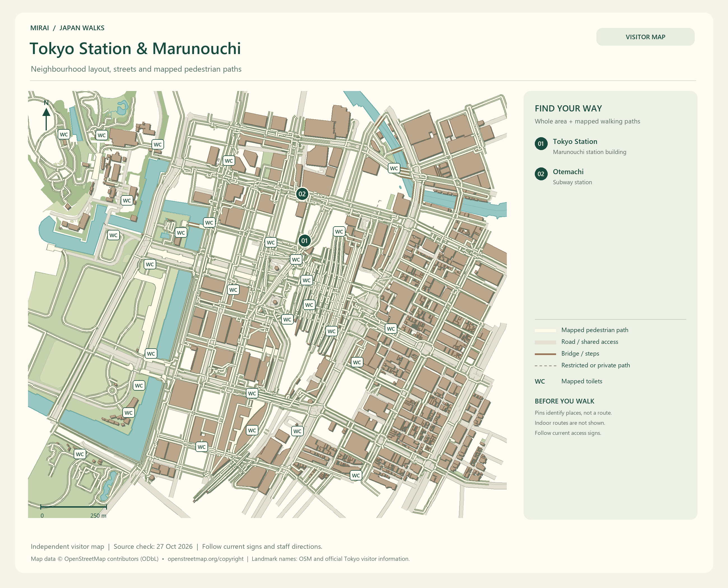Click the Mapped pedestrian path colour swatch

click(545, 330)
